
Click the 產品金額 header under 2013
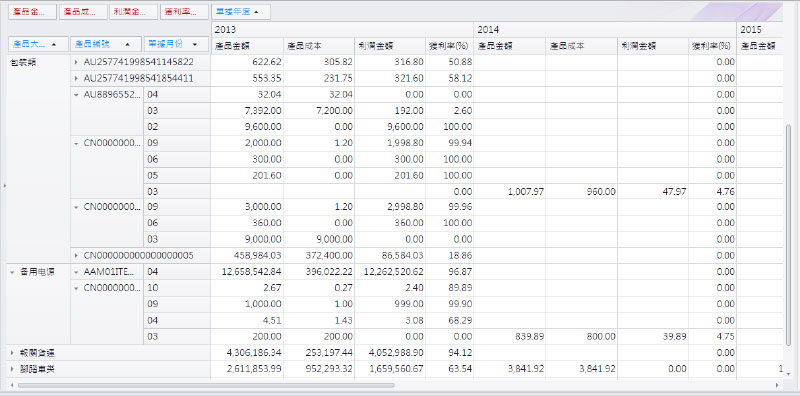tap(247, 46)
